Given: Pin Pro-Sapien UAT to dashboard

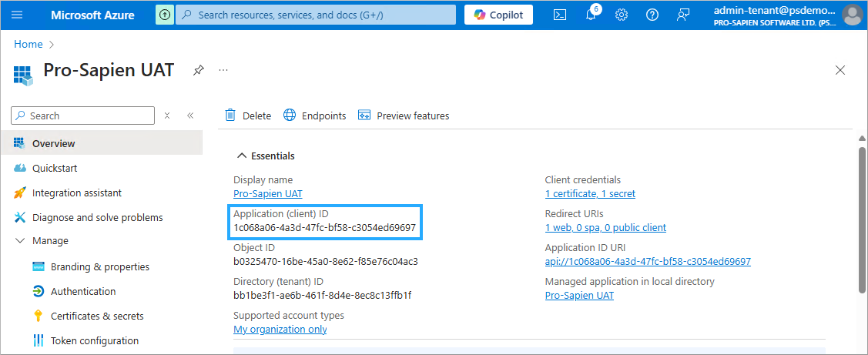Looking at the screenshot, I should point(199,70).
